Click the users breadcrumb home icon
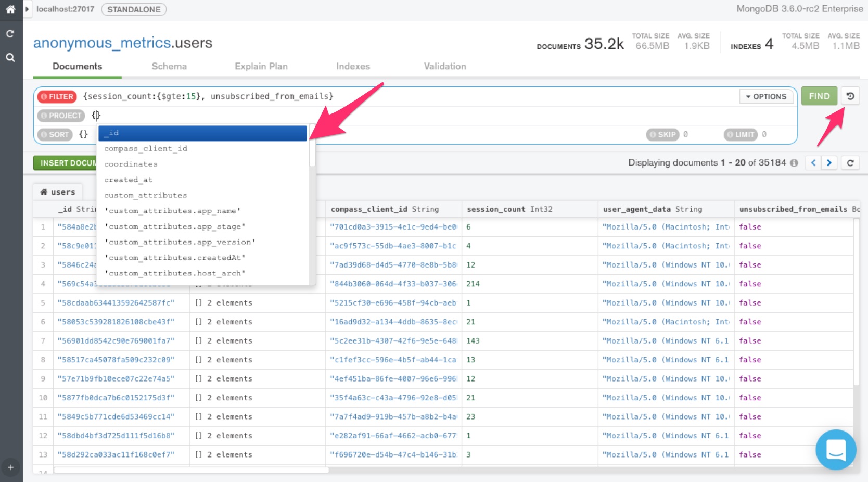Viewport: 868px width, 482px height. 44,192
